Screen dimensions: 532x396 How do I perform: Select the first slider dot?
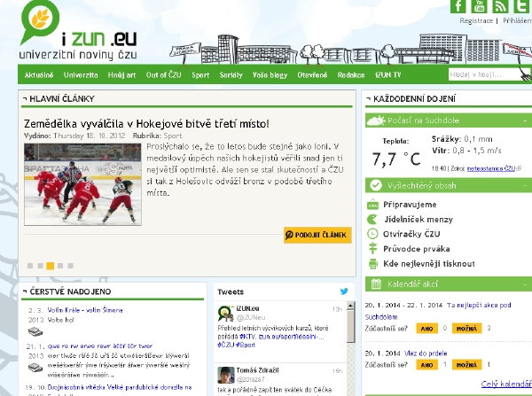[x=30, y=266]
